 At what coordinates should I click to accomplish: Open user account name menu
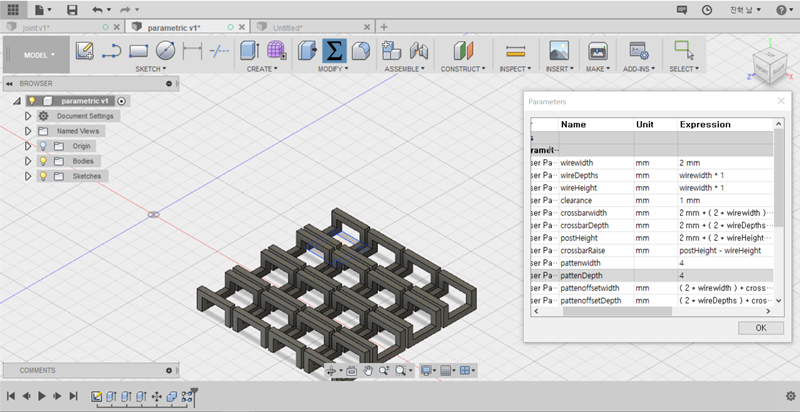point(745,10)
